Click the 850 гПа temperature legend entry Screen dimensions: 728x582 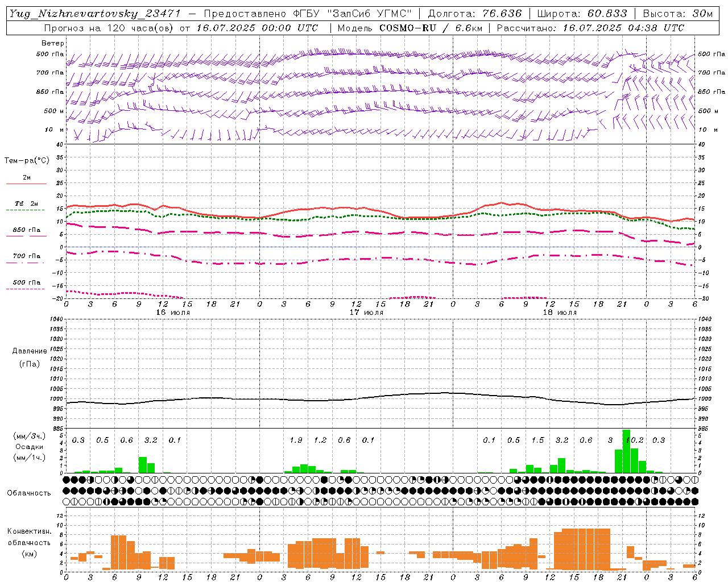pos(27,230)
